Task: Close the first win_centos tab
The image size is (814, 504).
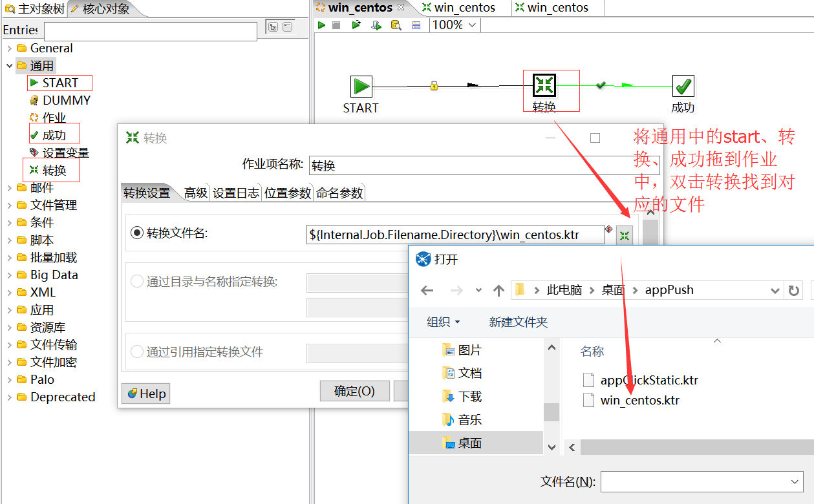Action: tap(401, 7)
